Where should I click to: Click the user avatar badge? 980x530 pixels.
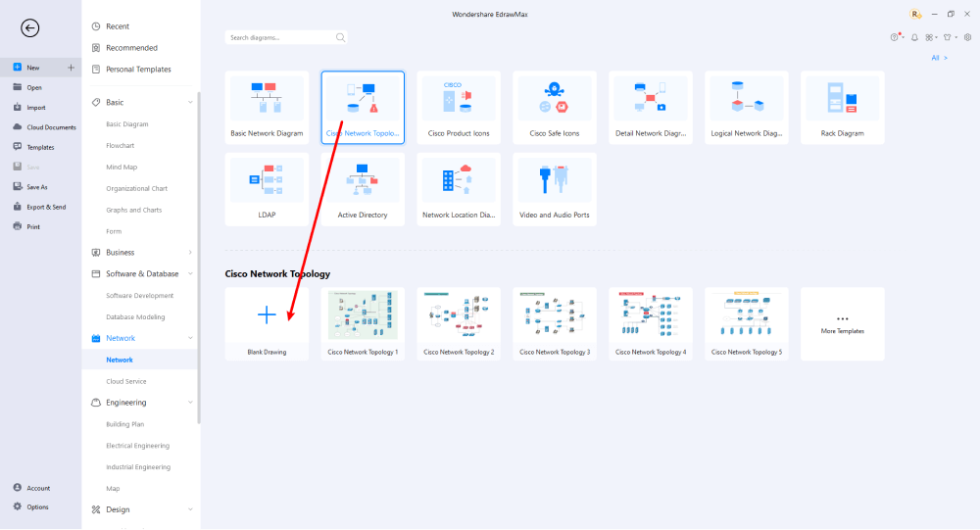point(915,14)
